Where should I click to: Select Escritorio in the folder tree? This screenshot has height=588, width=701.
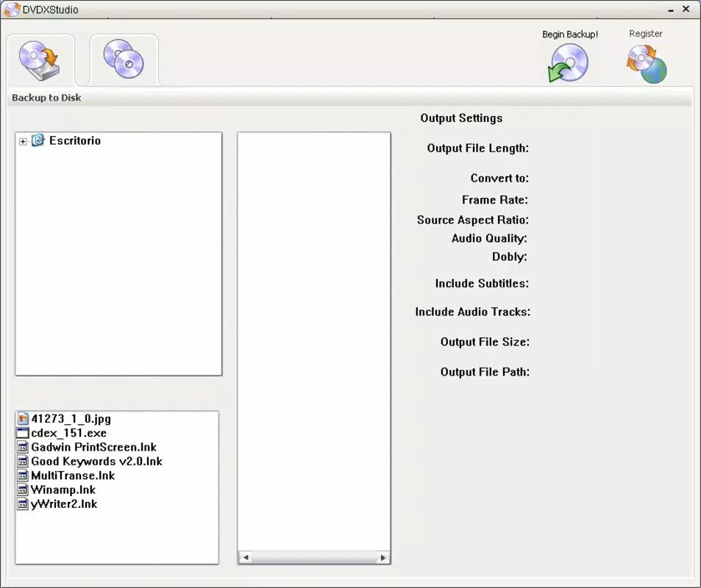coord(74,140)
